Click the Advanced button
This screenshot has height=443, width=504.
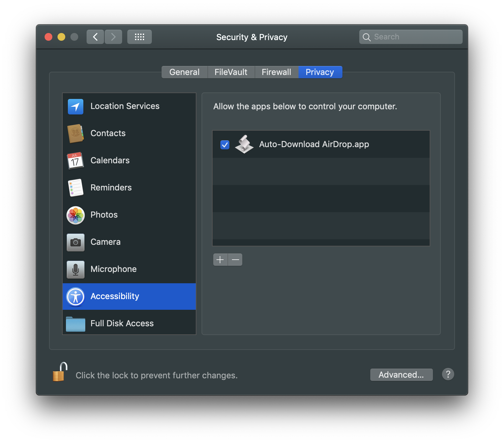pos(401,375)
